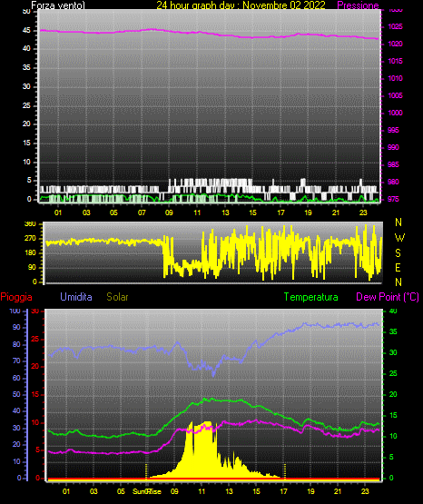Screen dimensions: 423x504
Task: Click 1020 on the pressure axis
Action: 395,44
